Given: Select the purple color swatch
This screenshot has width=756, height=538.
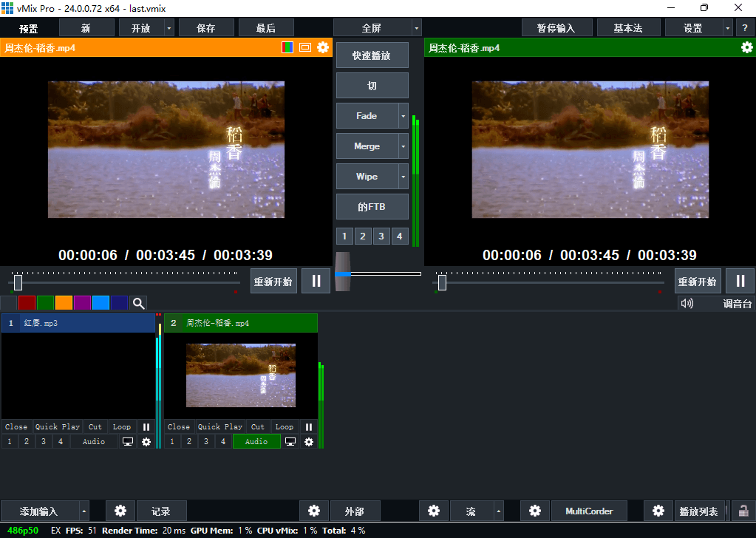Looking at the screenshot, I should click(82, 303).
